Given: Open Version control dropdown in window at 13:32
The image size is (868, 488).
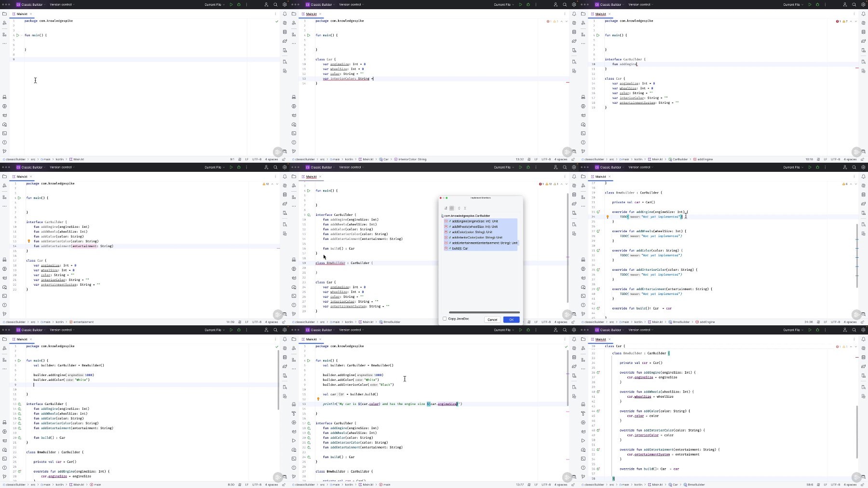Looking at the screenshot, I should pyautogui.click(x=352, y=4).
